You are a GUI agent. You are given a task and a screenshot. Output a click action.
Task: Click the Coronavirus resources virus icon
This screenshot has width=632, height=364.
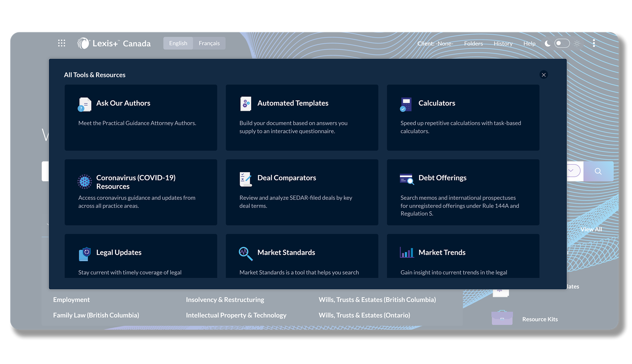click(85, 181)
